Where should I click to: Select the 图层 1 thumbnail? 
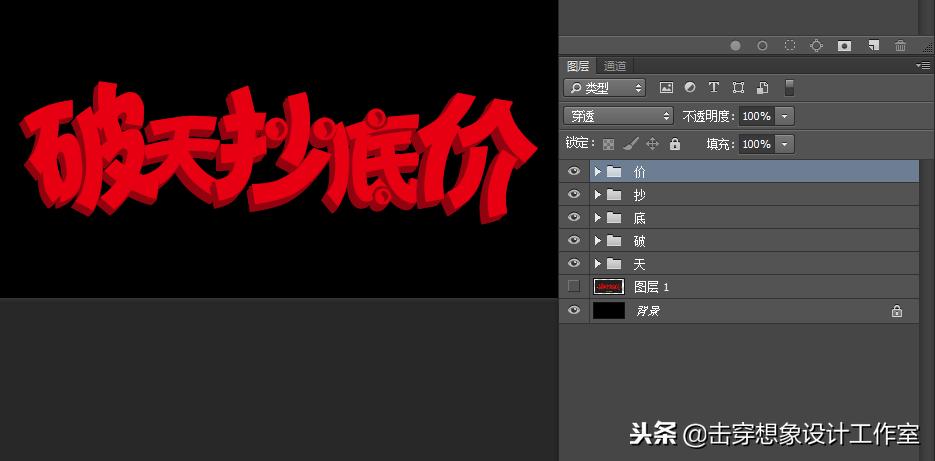click(x=609, y=287)
